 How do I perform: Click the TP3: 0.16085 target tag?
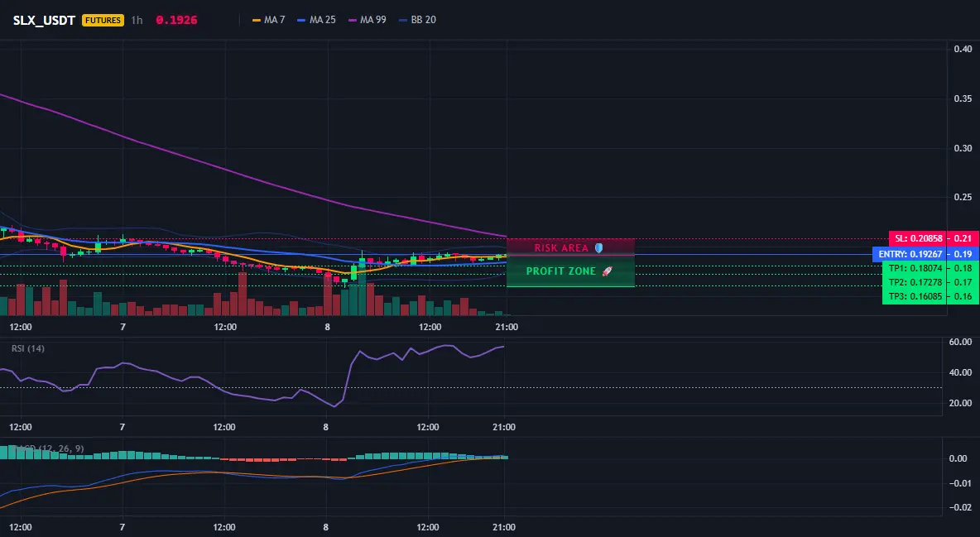[x=915, y=297]
